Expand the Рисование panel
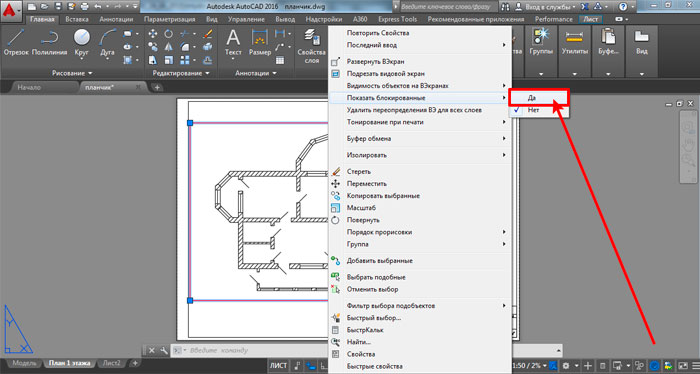Screen dimensions: 700x374 72,73
